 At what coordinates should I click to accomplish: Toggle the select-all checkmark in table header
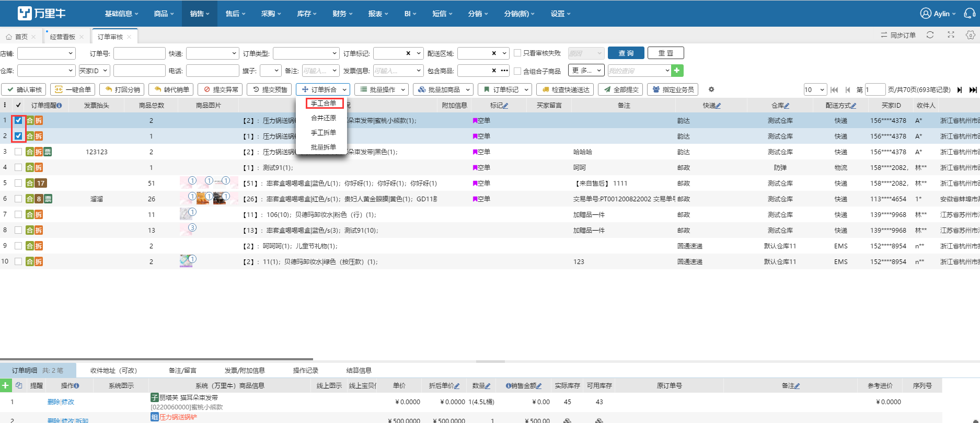18,105
